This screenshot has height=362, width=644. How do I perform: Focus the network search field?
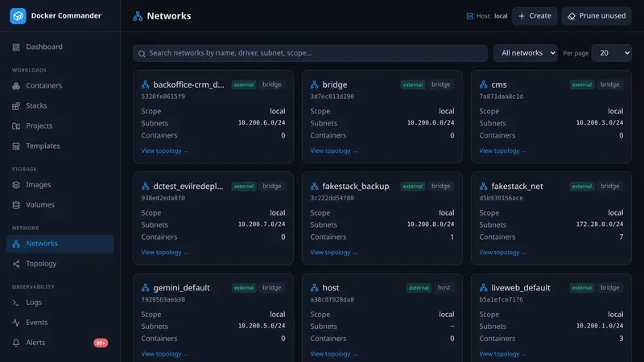tap(310, 53)
